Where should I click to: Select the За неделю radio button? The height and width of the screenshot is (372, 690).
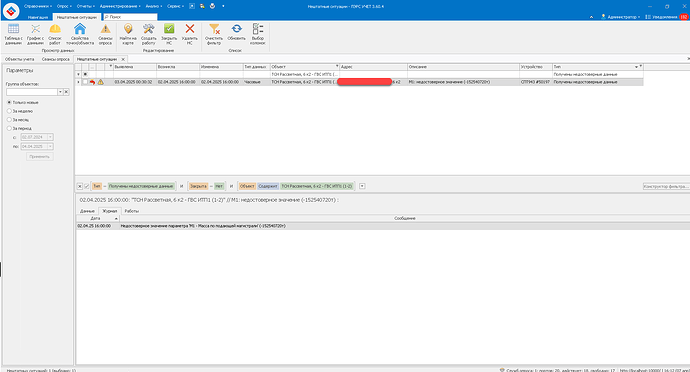(x=9, y=111)
